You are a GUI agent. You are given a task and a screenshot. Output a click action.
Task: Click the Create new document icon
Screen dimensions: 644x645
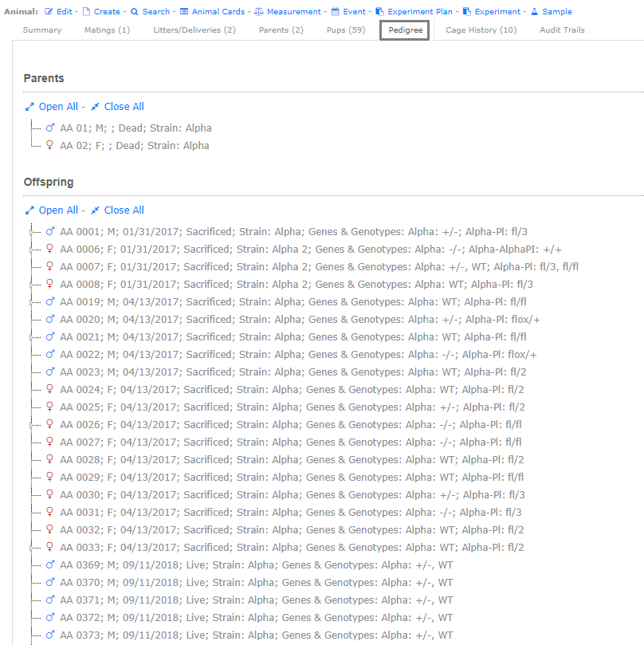point(86,11)
